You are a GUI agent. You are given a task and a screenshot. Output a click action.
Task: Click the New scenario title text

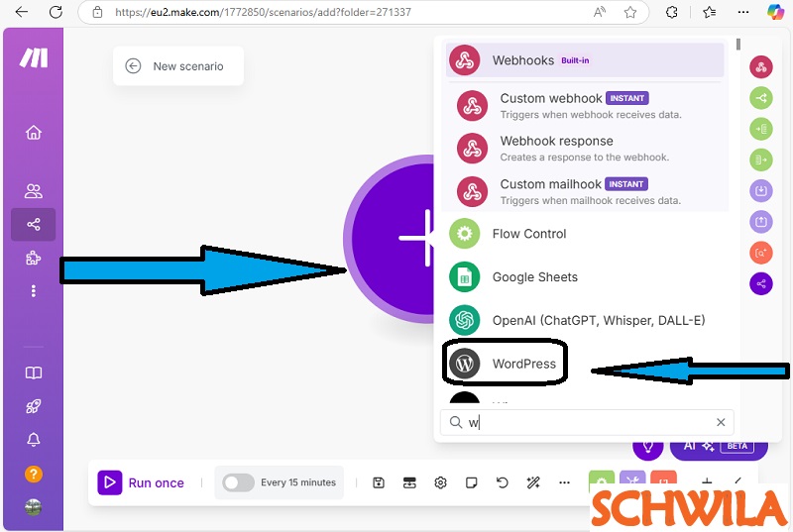[188, 66]
